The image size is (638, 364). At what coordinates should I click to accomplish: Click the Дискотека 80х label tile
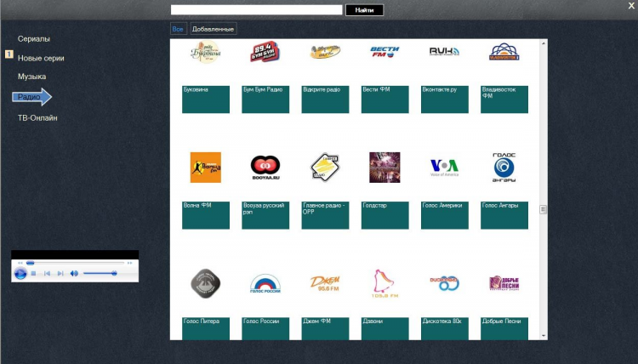(x=445, y=328)
